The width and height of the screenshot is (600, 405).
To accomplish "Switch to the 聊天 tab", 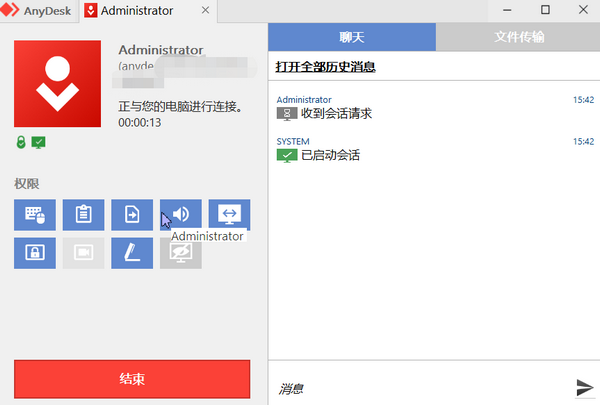I will (352, 37).
